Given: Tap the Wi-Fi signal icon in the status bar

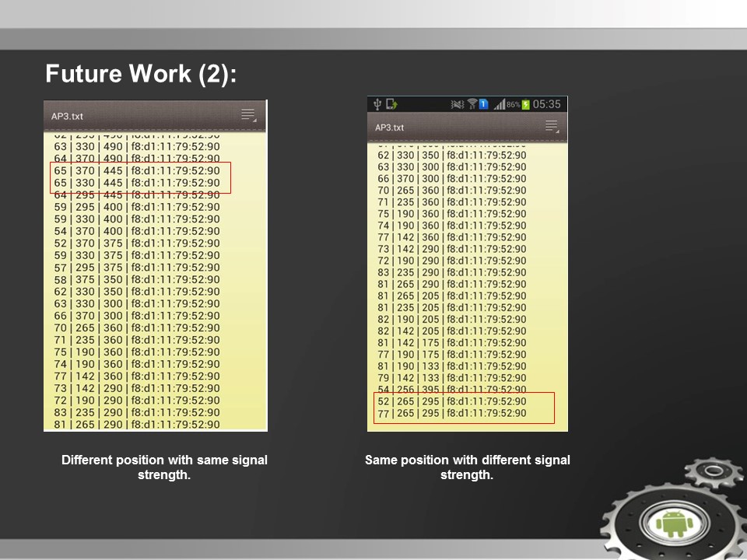Looking at the screenshot, I should click(472, 103).
